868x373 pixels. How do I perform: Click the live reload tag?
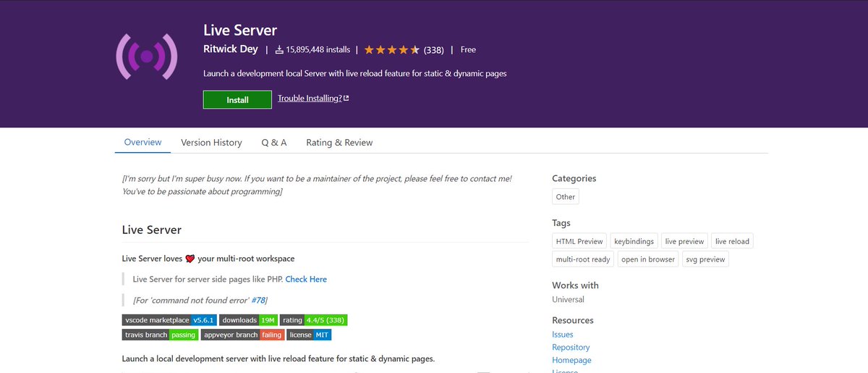733,241
